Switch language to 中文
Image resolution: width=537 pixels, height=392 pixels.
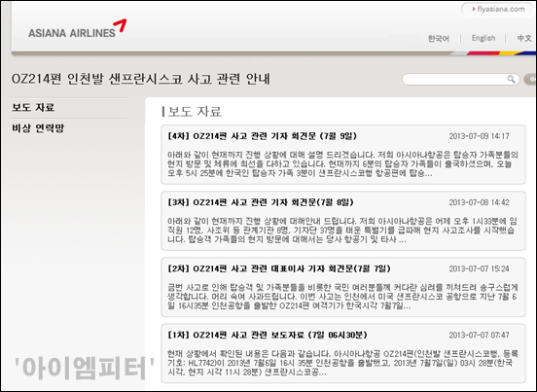[524, 38]
